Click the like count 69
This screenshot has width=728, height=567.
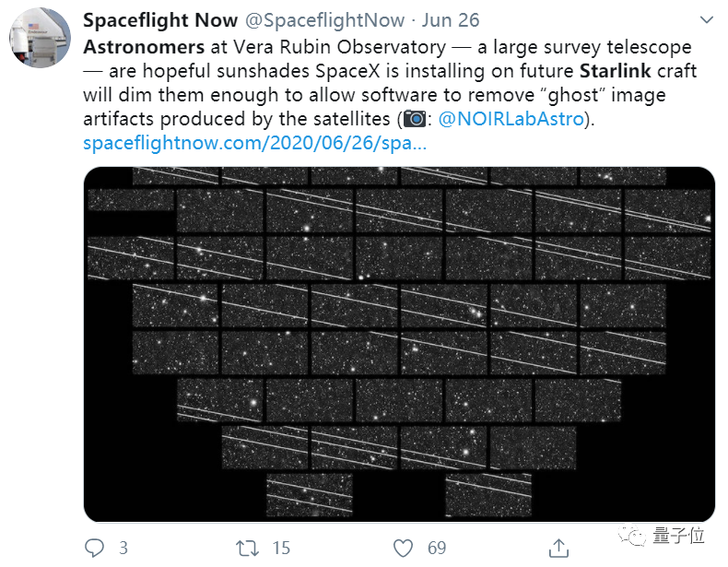point(437,548)
